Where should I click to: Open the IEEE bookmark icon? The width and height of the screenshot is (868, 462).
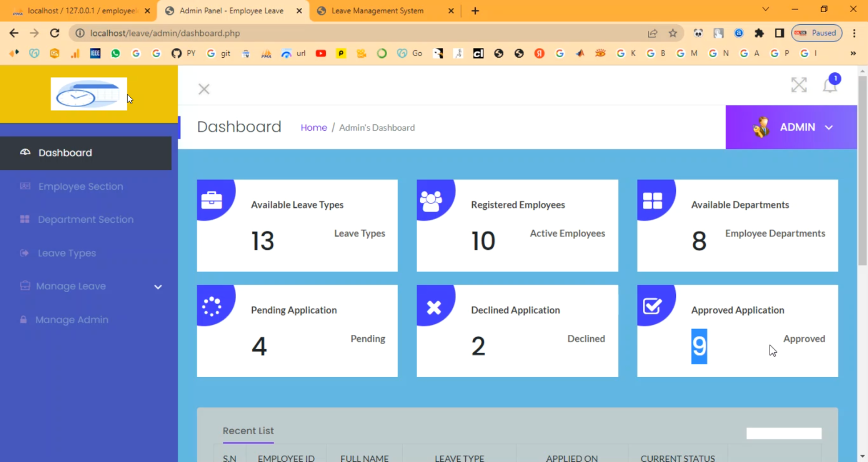point(95,53)
